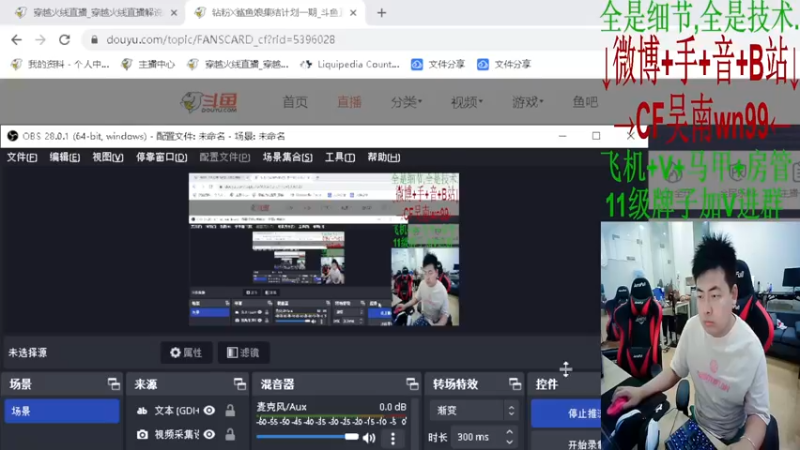
Task: Click 停止推流 stop streaming button
Action: (x=566, y=413)
